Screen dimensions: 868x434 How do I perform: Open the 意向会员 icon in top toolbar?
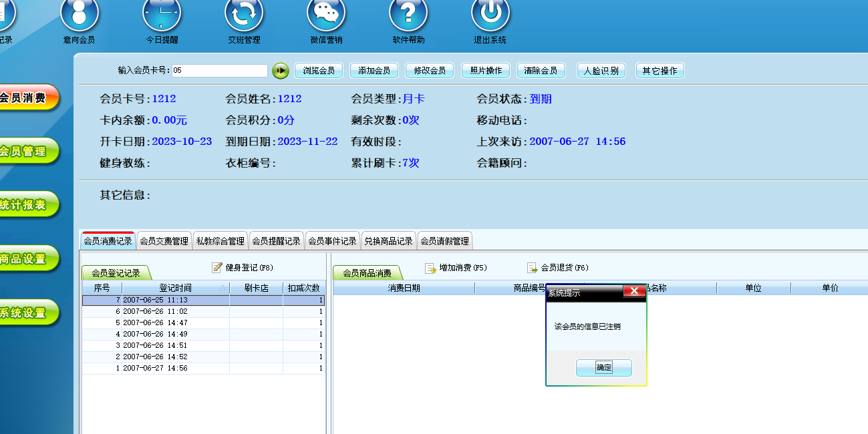click(80, 15)
